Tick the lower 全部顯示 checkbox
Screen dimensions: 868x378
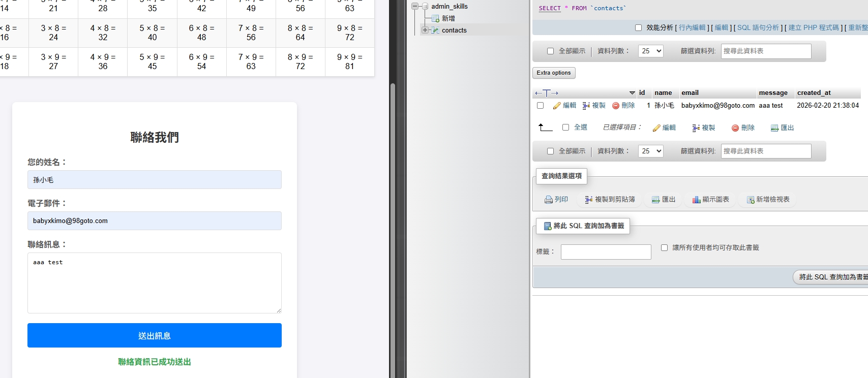pos(550,151)
